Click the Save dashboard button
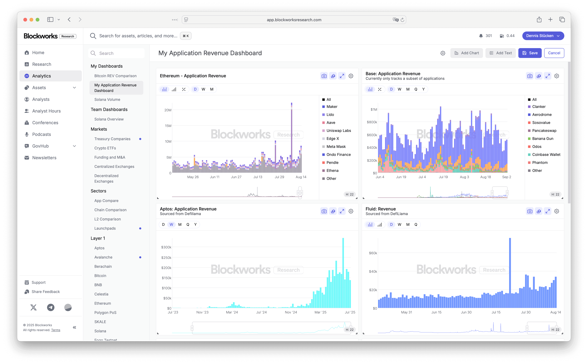 point(530,53)
